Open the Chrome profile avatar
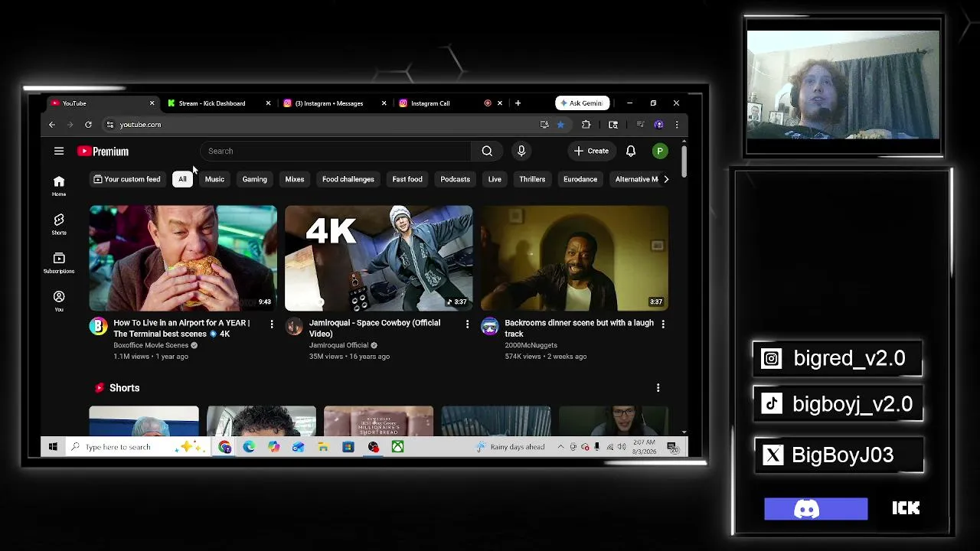The image size is (980, 551). click(x=658, y=125)
